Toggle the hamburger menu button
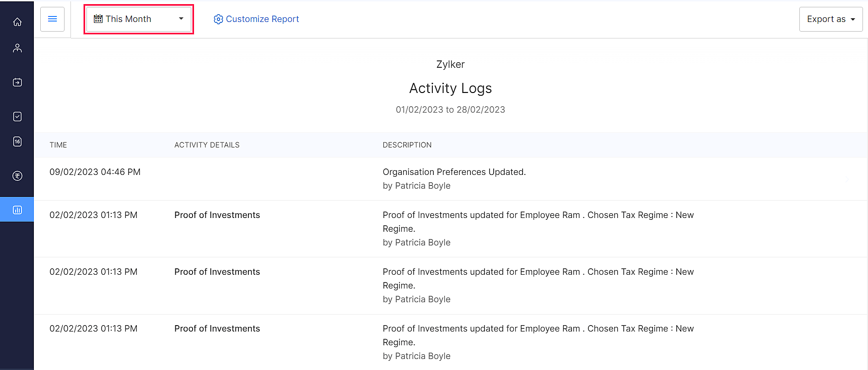The height and width of the screenshot is (370, 868). click(52, 19)
